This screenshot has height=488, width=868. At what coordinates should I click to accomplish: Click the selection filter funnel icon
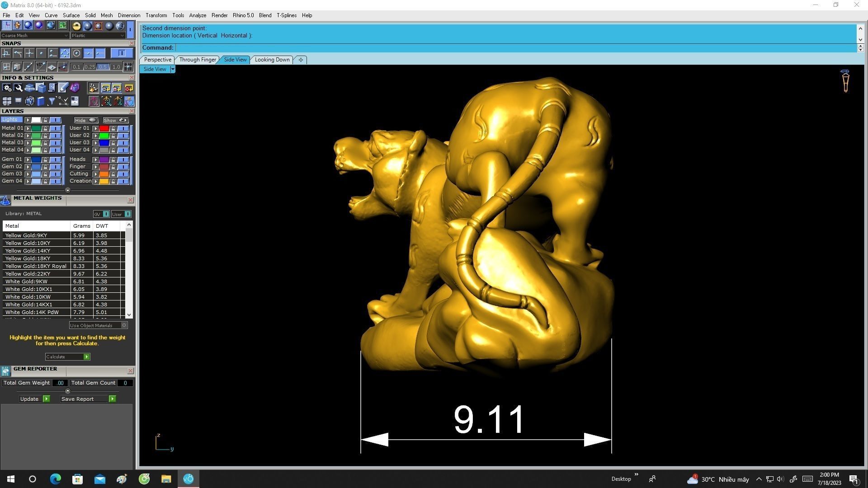click(52, 101)
